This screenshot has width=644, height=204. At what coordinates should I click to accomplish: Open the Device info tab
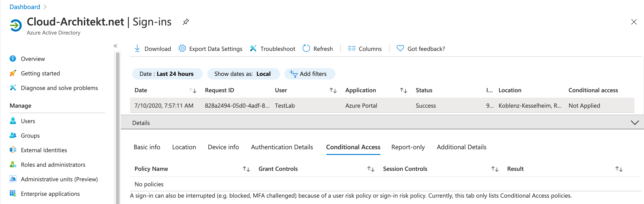pyautogui.click(x=223, y=147)
